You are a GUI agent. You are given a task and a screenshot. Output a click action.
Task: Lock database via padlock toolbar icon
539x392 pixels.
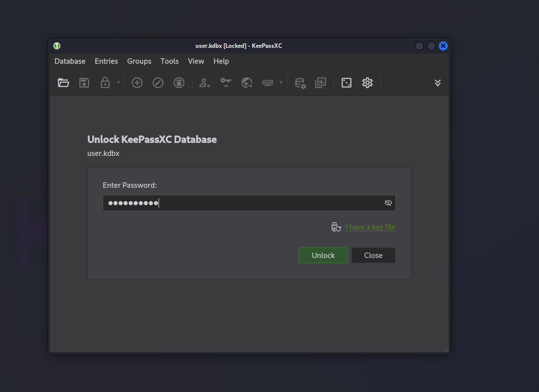(x=105, y=83)
